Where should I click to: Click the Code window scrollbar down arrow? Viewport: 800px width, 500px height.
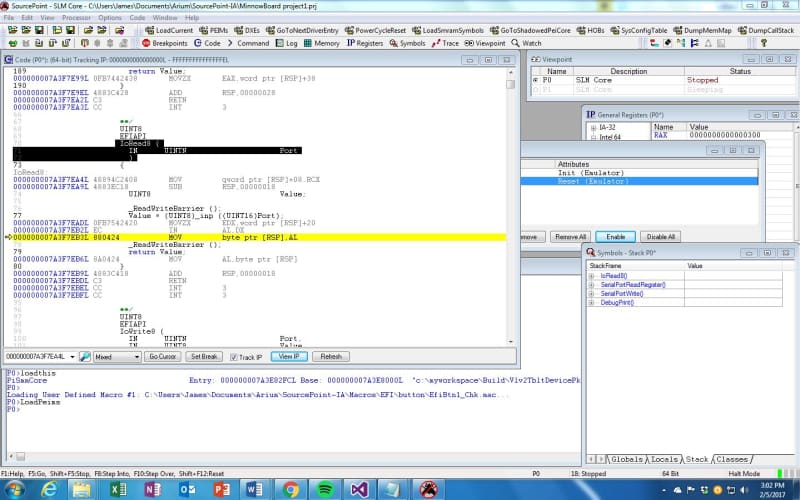click(x=511, y=341)
